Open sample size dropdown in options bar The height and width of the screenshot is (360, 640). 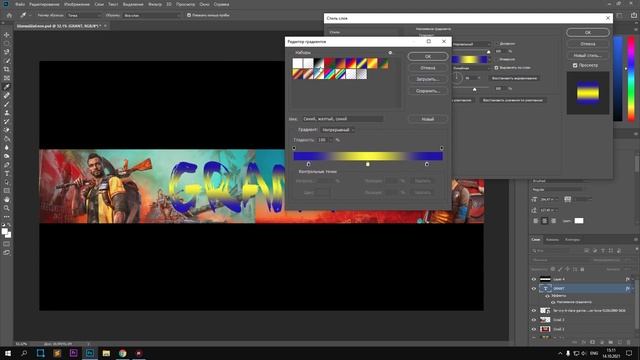(84, 15)
